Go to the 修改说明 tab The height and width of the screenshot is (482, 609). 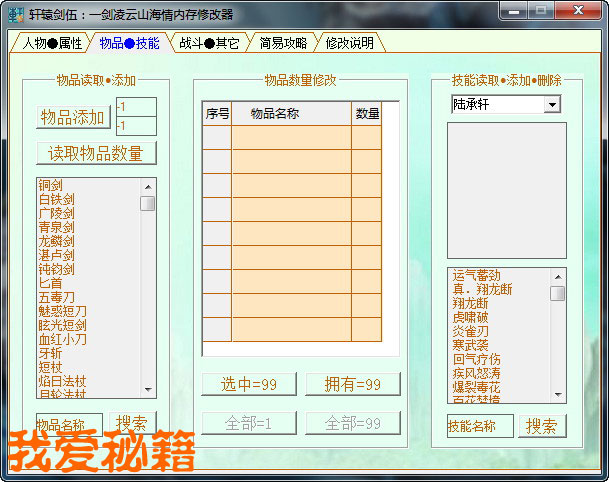point(349,44)
